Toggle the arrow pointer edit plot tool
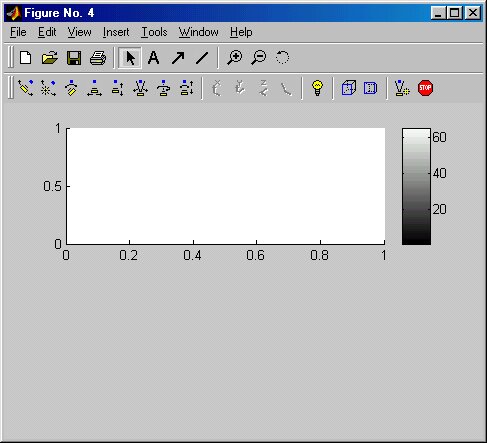 [x=130, y=58]
